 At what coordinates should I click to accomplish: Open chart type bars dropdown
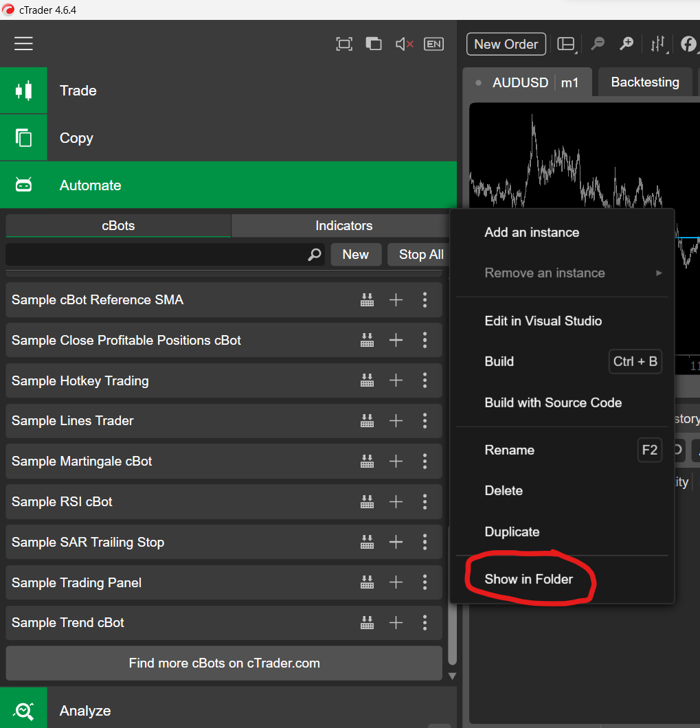tap(659, 44)
